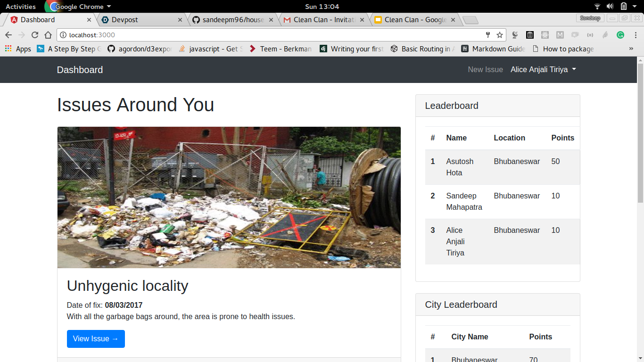Open the green Grammarly extension icon
Image resolution: width=644 pixels, height=362 pixels.
[x=620, y=35]
